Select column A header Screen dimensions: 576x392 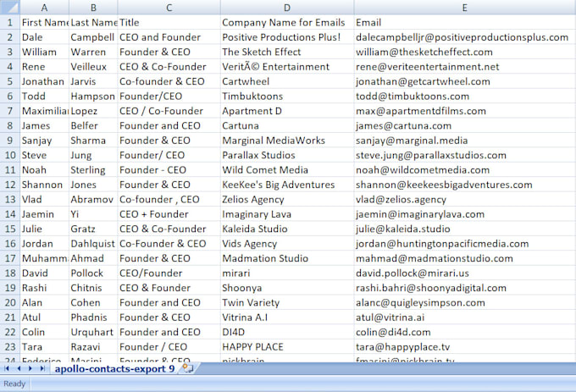(44, 8)
